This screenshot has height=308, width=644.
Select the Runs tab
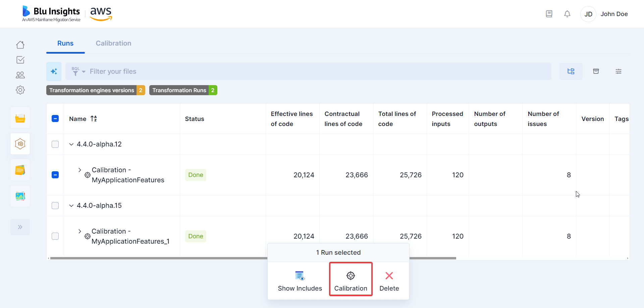[65, 43]
